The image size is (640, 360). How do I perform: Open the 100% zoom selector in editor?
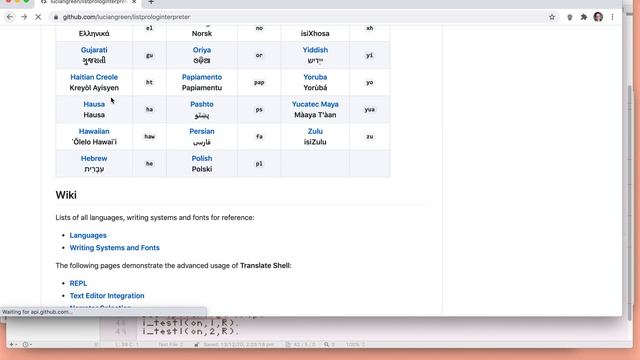(x=355, y=344)
